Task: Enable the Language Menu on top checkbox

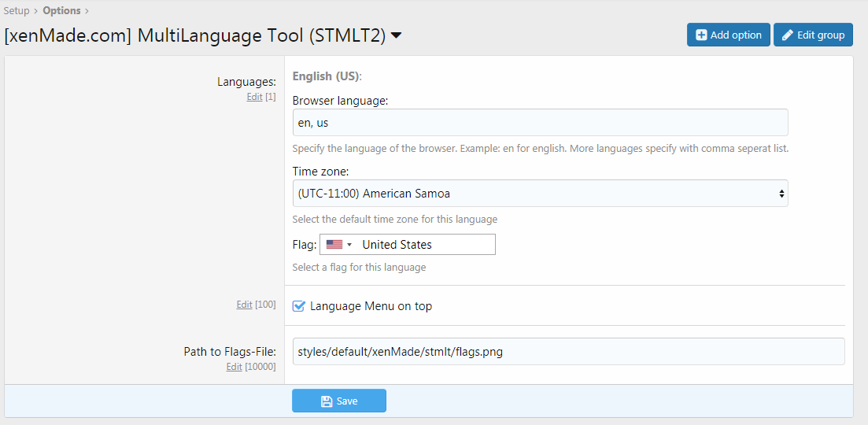Action: (299, 306)
